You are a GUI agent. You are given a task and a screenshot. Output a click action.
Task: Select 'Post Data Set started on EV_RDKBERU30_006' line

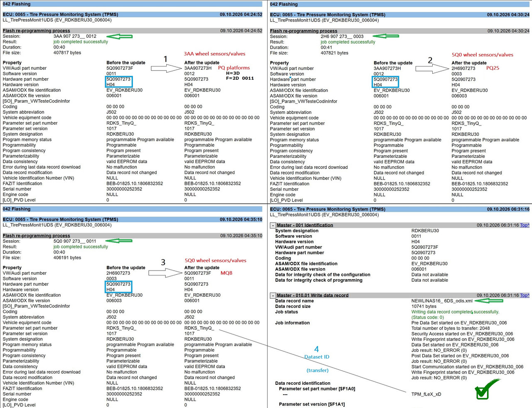[x=460, y=356]
